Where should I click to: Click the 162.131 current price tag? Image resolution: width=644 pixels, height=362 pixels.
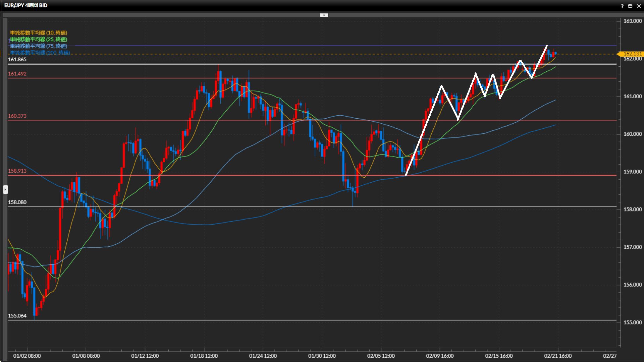click(632, 54)
